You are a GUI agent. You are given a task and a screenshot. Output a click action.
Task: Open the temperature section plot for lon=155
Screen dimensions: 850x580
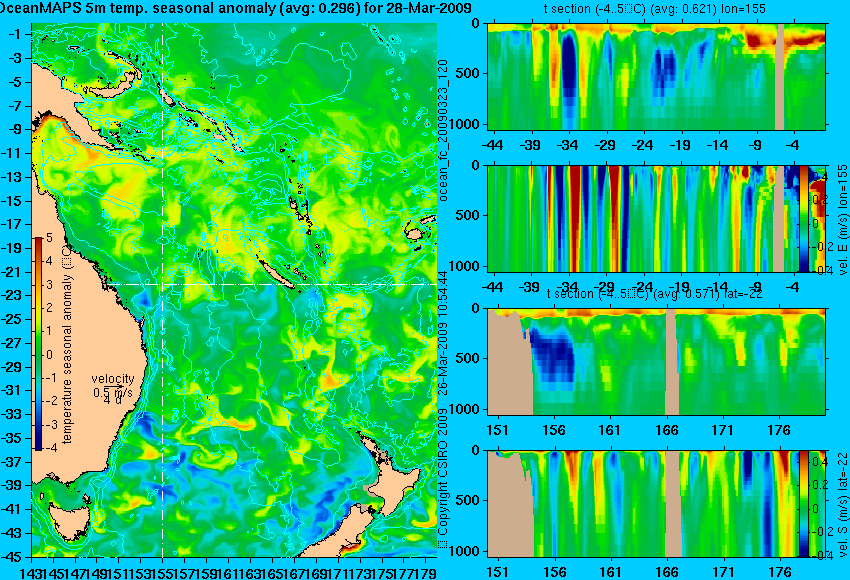pos(657,76)
